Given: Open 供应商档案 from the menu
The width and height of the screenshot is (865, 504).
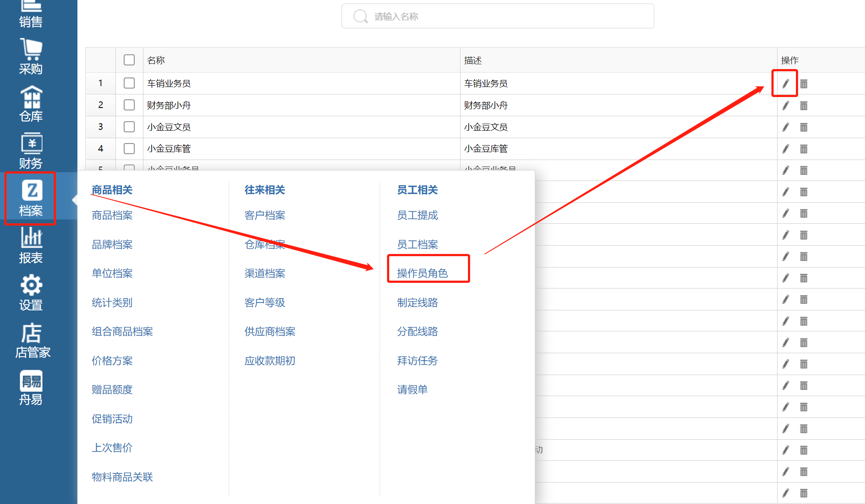Looking at the screenshot, I should [x=270, y=331].
